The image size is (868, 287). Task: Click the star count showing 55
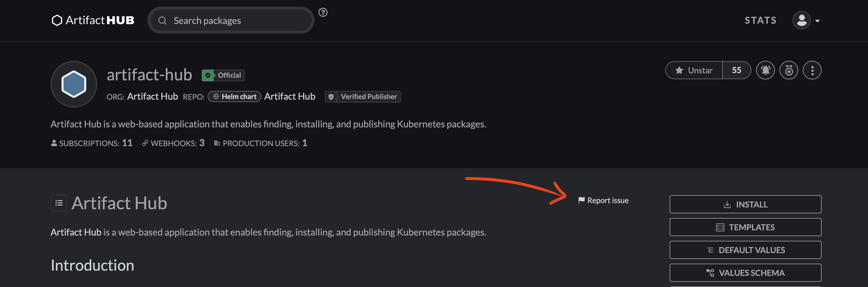click(x=737, y=70)
